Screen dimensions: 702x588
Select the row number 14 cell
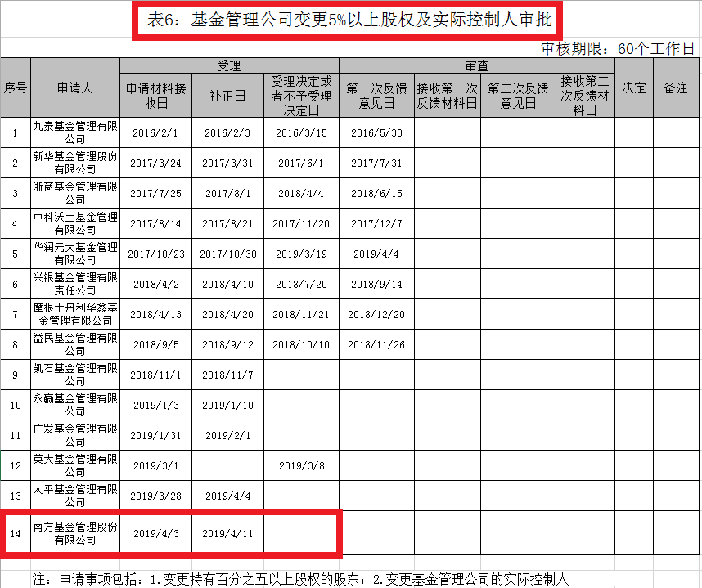pos(16,533)
